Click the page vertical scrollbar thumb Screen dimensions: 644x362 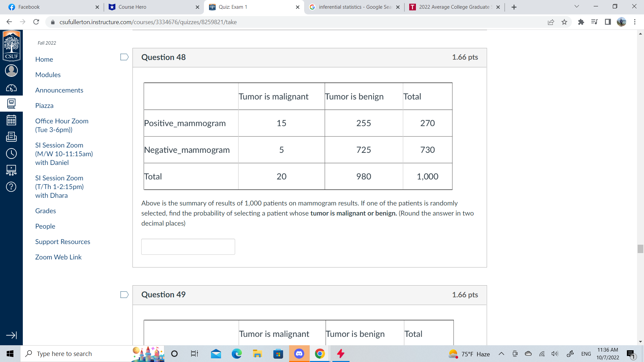640,249
